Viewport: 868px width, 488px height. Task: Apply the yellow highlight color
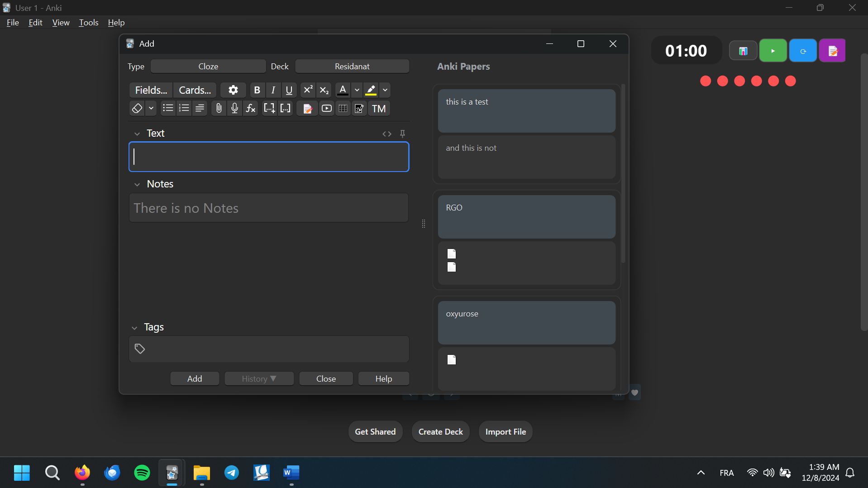[x=371, y=90]
